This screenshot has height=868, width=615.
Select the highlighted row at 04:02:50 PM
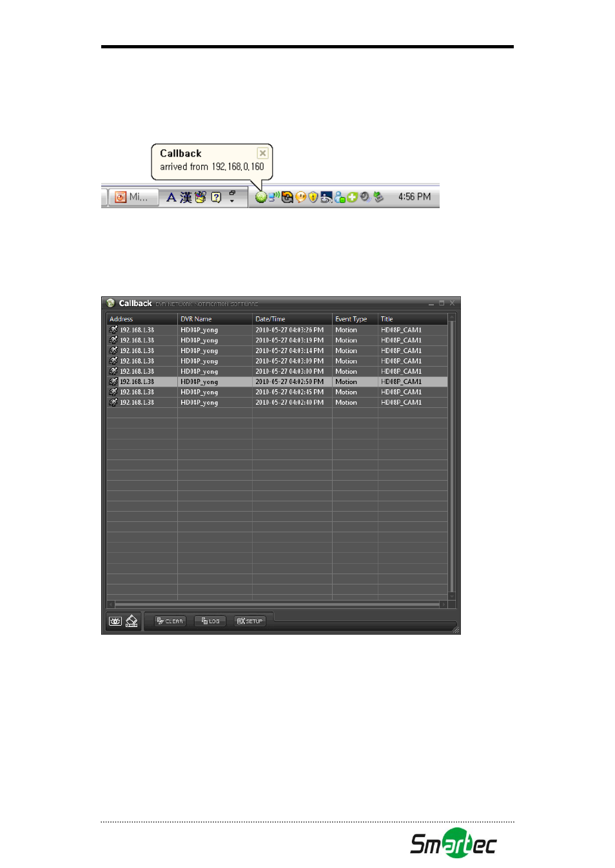point(277,381)
